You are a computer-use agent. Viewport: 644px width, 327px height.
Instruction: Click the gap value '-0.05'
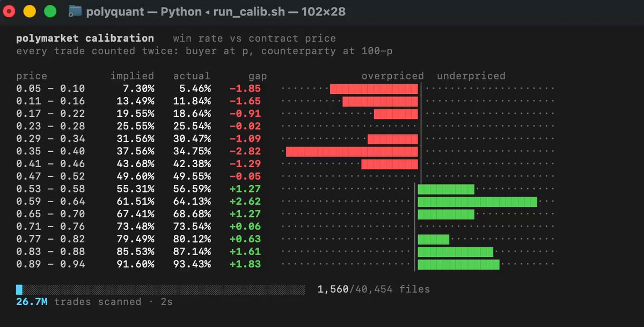point(245,176)
